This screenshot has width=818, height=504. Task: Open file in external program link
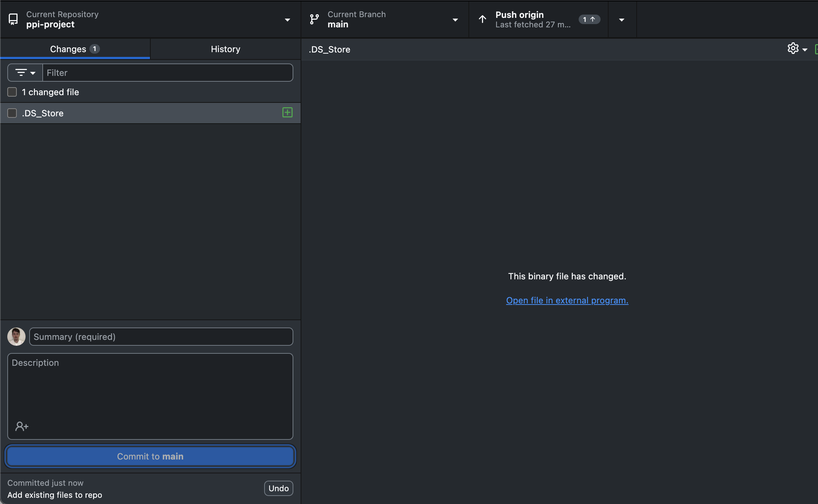[x=567, y=301]
